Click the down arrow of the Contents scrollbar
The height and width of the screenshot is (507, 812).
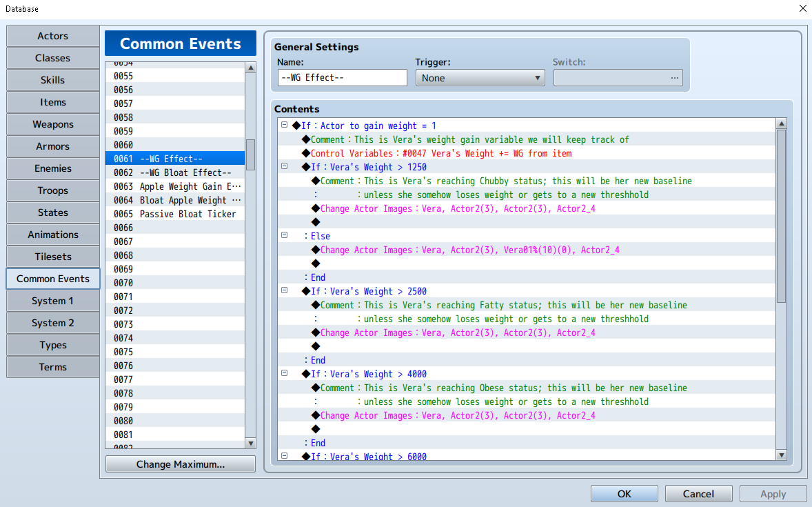(782, 455)
